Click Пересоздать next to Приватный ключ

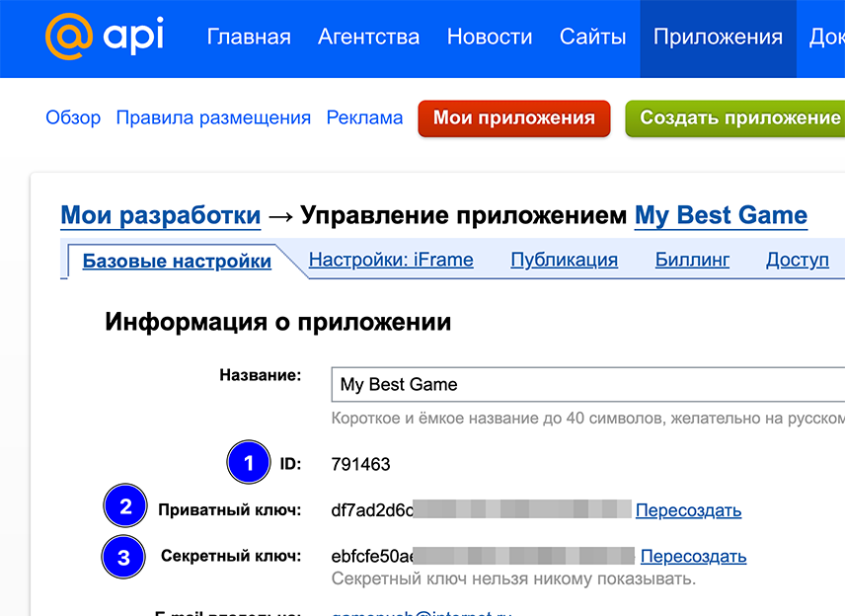[688, 510]
